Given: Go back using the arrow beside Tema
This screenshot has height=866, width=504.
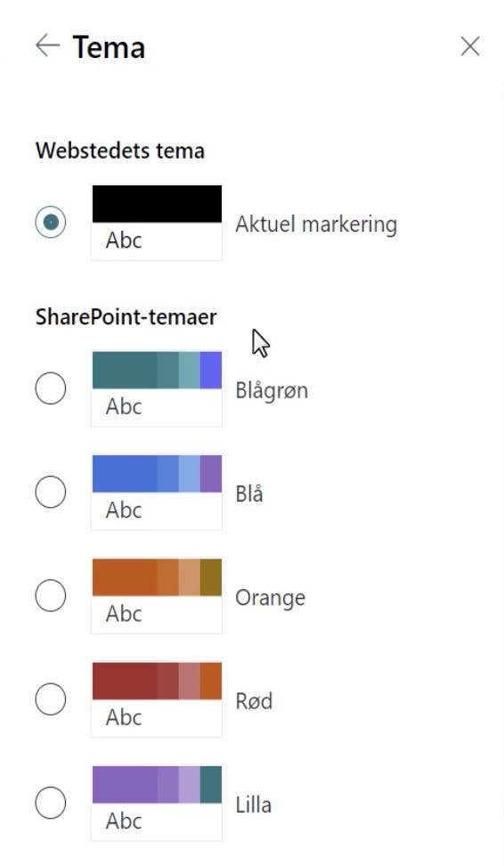Looking at the screenshot, I should (47, 45).
